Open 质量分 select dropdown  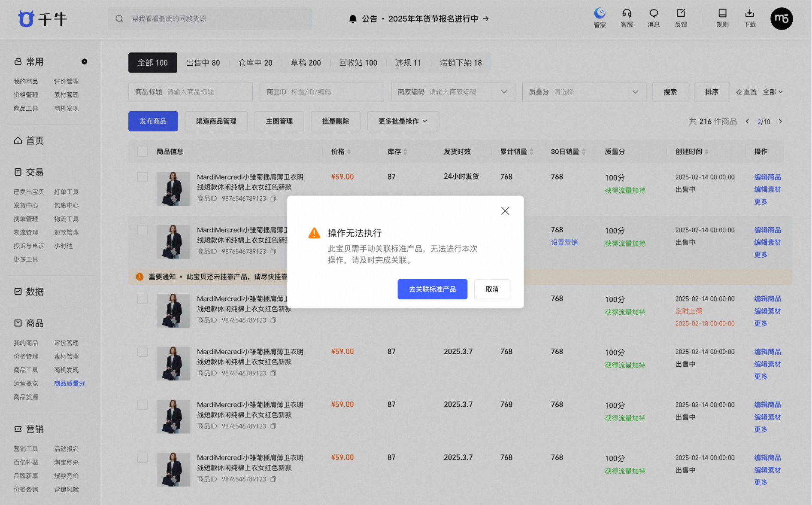[584, 92]
